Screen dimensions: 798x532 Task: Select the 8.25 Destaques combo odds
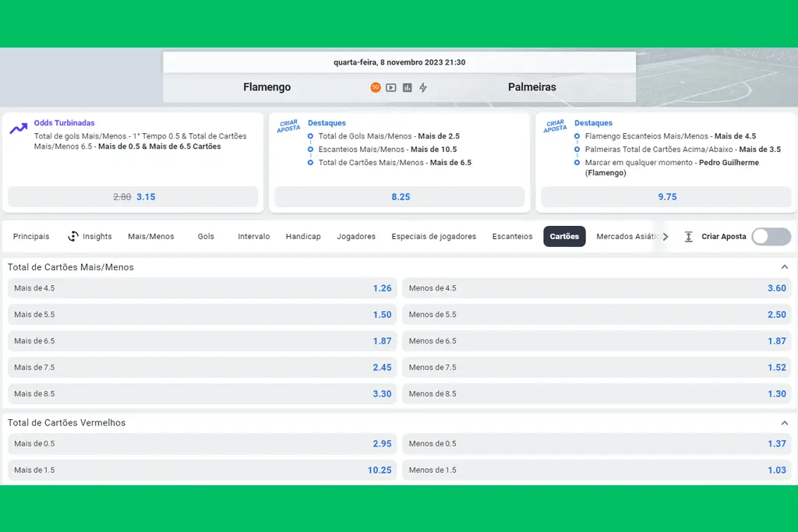coord(400,197)
